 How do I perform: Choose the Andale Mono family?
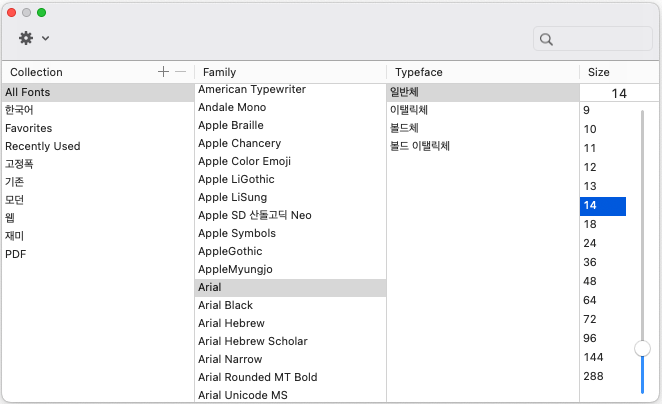tap(290, 107)
